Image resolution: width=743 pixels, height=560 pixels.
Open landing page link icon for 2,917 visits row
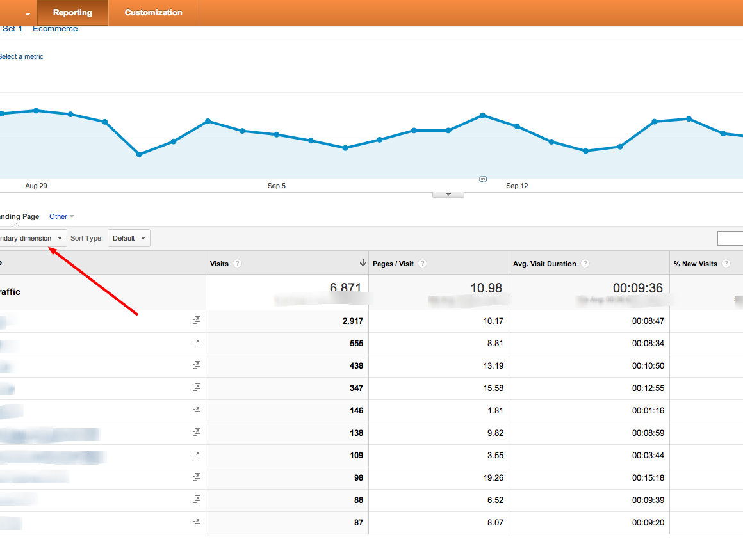[x=197, y=320]
